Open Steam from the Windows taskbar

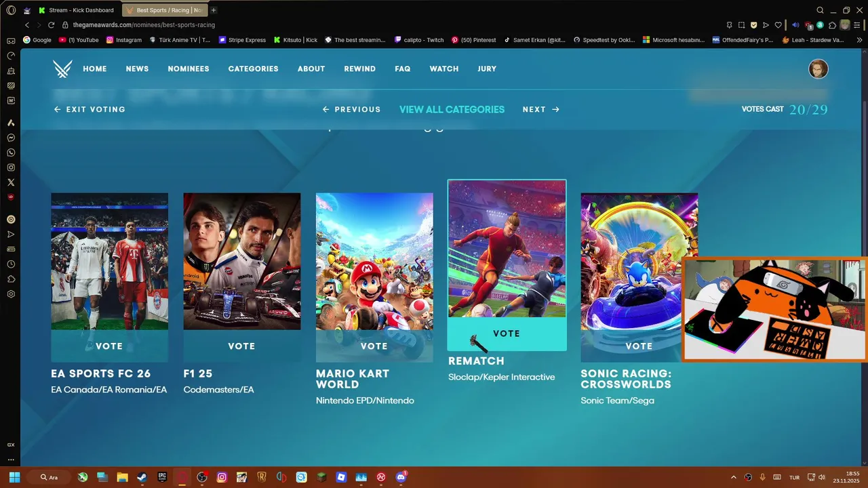(x=142, y=477)
